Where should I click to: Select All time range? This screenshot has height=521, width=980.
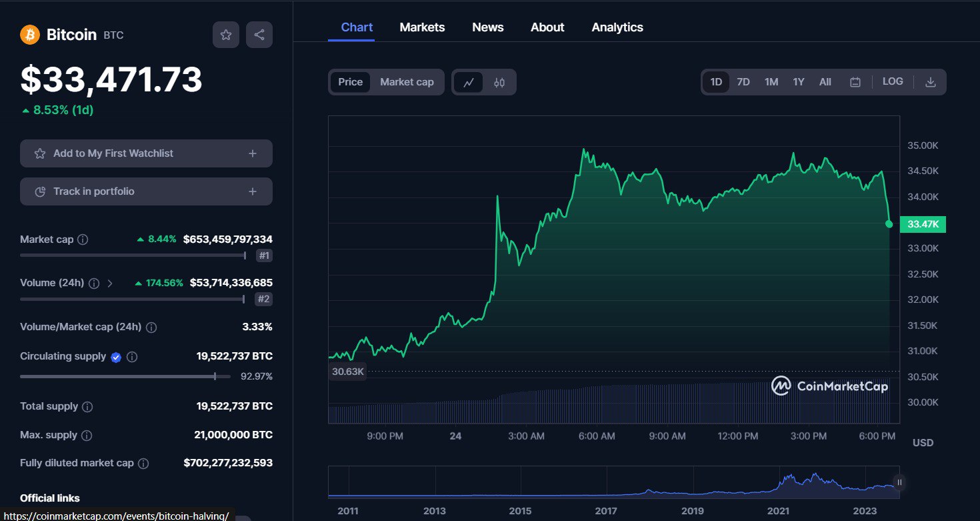click(825, 82)
